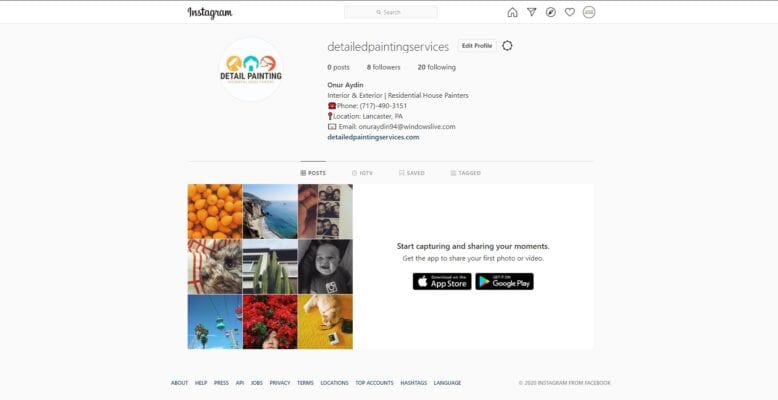Click the Edit Profile button
Image resolution: width=778 pixels, height=400 pixels.
tap(477, 46)
